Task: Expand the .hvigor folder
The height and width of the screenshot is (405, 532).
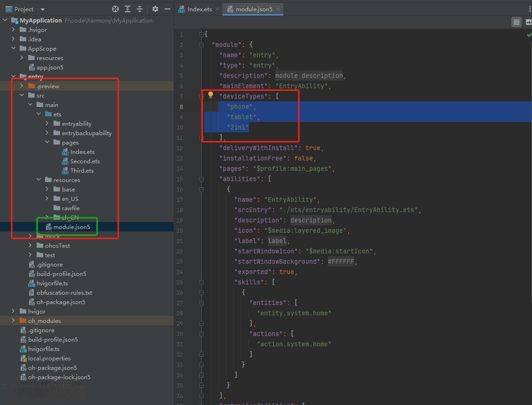Action: coord(13,30)
